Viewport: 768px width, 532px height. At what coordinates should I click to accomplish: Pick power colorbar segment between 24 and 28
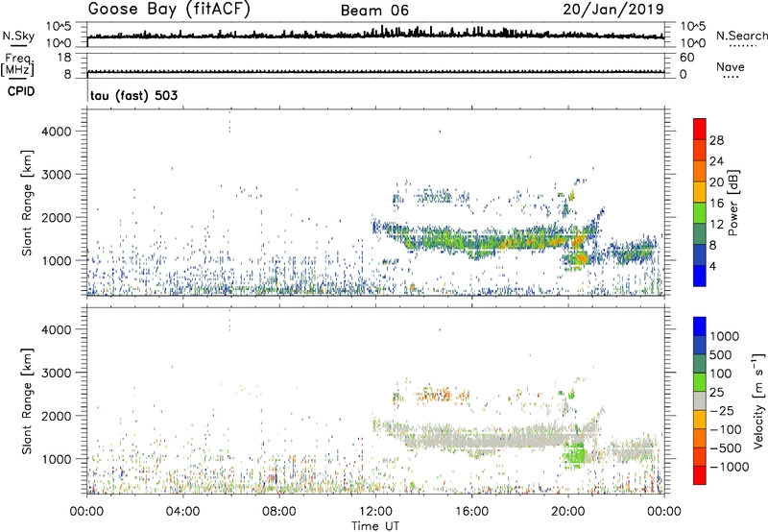pyautogui.click(x=700, y=150)
